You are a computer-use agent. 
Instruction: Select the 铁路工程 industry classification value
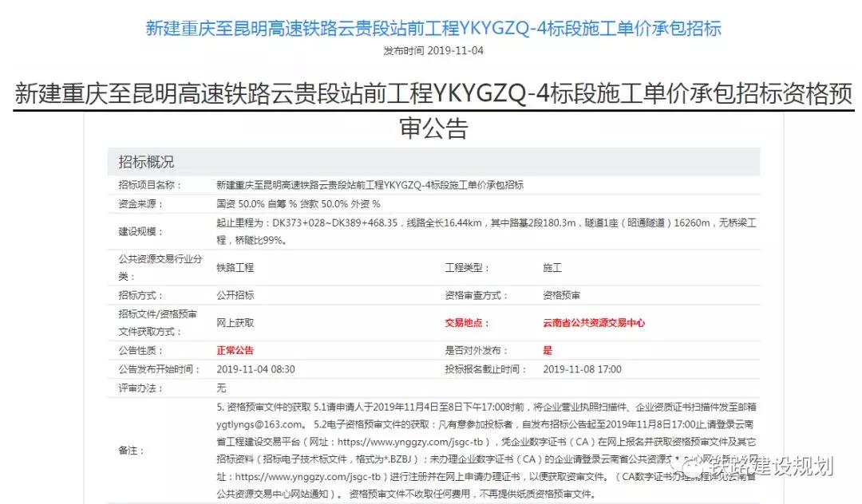(235, 267)
